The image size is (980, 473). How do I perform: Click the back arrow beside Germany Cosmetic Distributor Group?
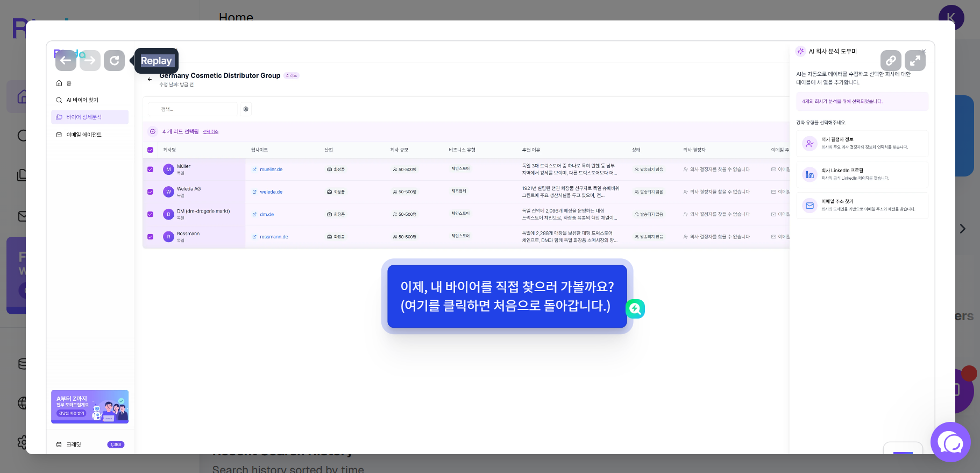click(x=150, y=79)
